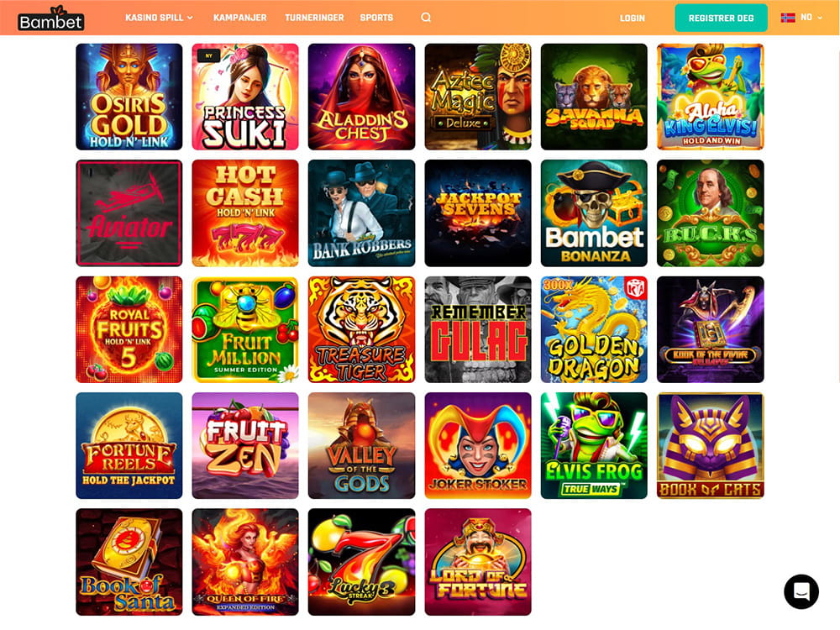This screenshot has width=840, height=630.
Task: Open the Aviator game tile
Action: tap(129, 213)
